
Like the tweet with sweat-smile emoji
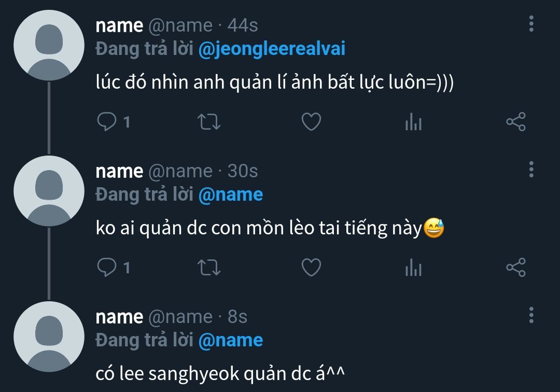312,268
